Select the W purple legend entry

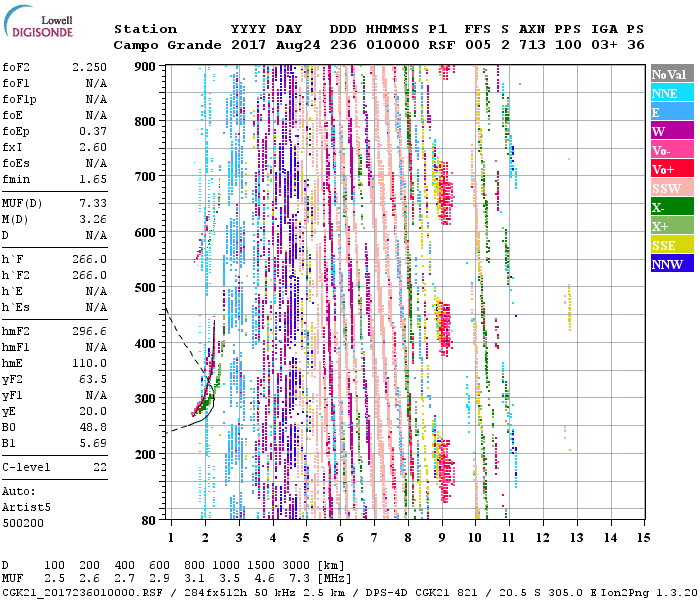[670, 131]
